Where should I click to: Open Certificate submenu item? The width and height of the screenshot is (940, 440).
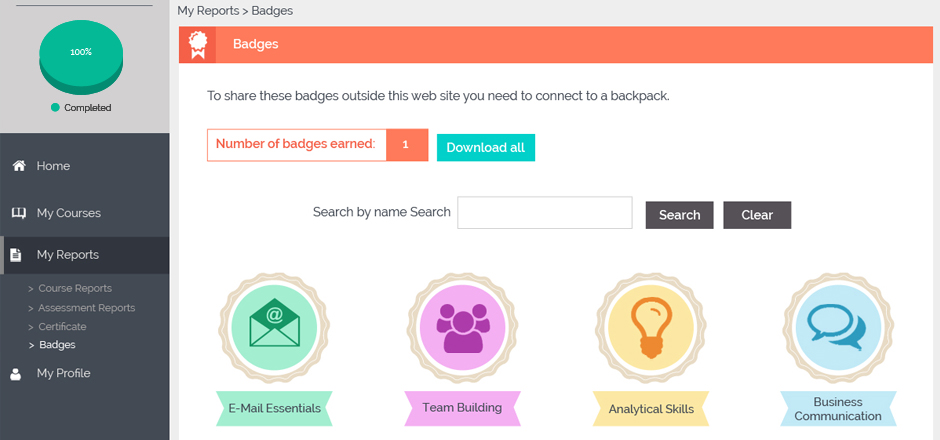tap(62, 327)
